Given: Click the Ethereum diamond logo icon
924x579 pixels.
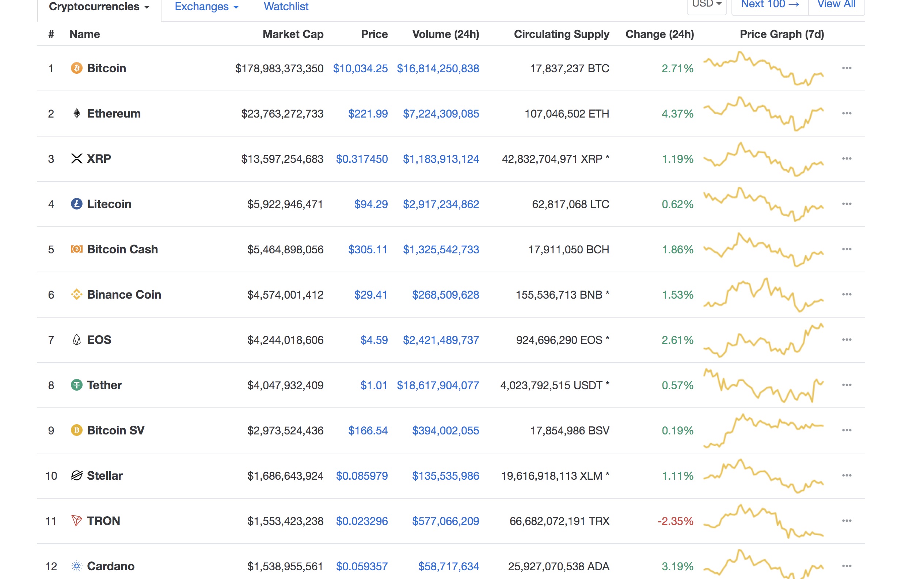Looking at the screenshot, I should (x=77, y=113).
